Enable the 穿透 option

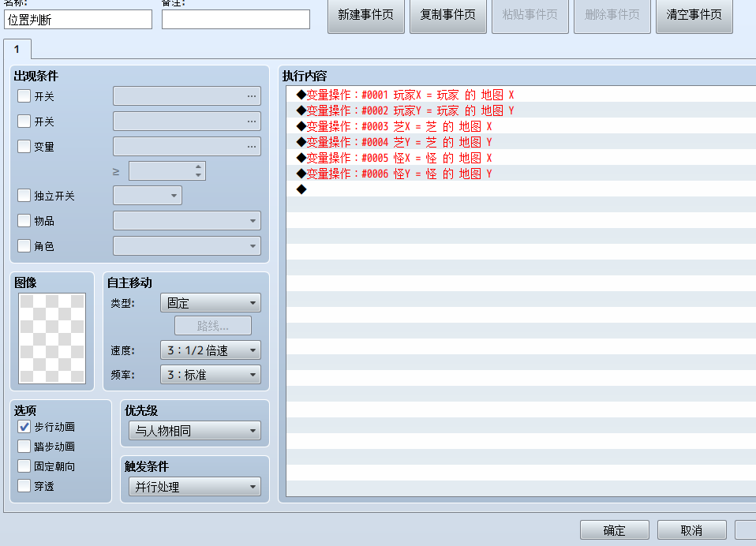tap(24, 486)
